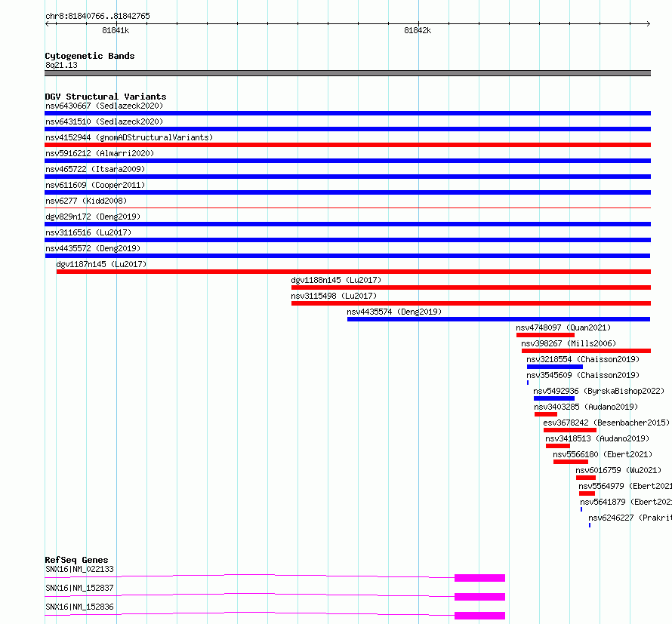Select the blue bar under nsv3218554
The height and width of the screenshot is (624, 672).
(x=555, y=367)
